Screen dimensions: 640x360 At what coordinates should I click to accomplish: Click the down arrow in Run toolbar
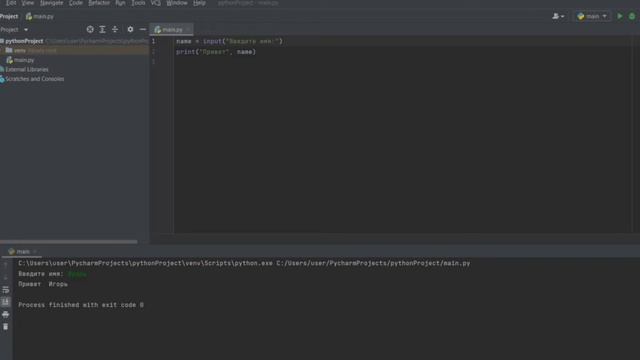pos(5,278)
